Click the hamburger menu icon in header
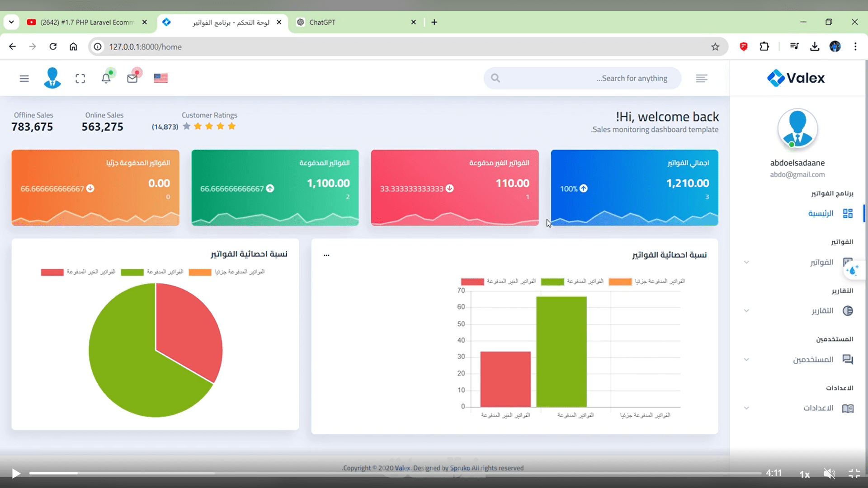Image resolution: width=868 pixels, height=488 pixels. (x=24, y=79)
